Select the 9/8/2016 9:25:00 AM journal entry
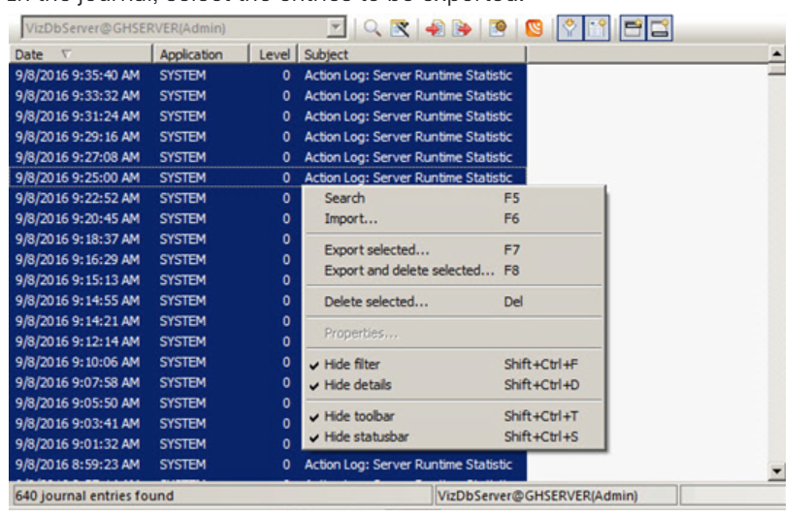Viewport: 812px width, 517px height. [x=268, y=178]
